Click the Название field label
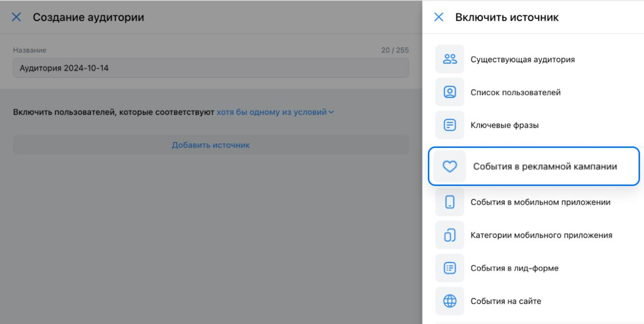 (29, 50)
